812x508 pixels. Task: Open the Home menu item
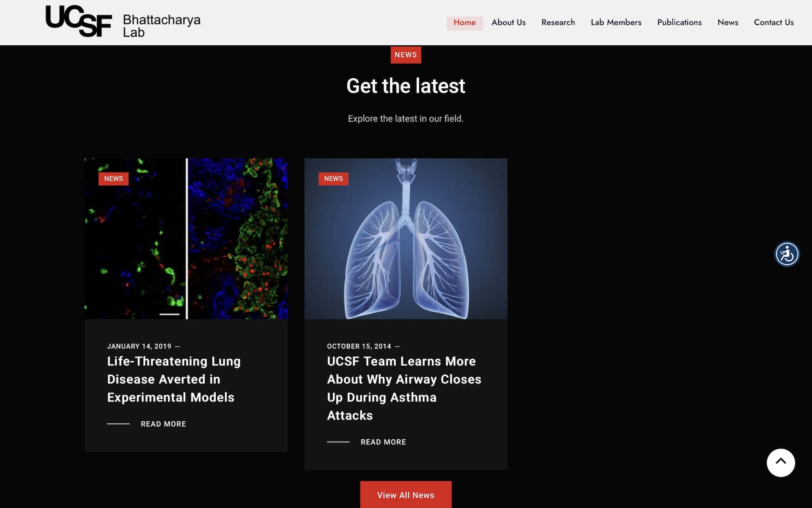pos(464,22)
